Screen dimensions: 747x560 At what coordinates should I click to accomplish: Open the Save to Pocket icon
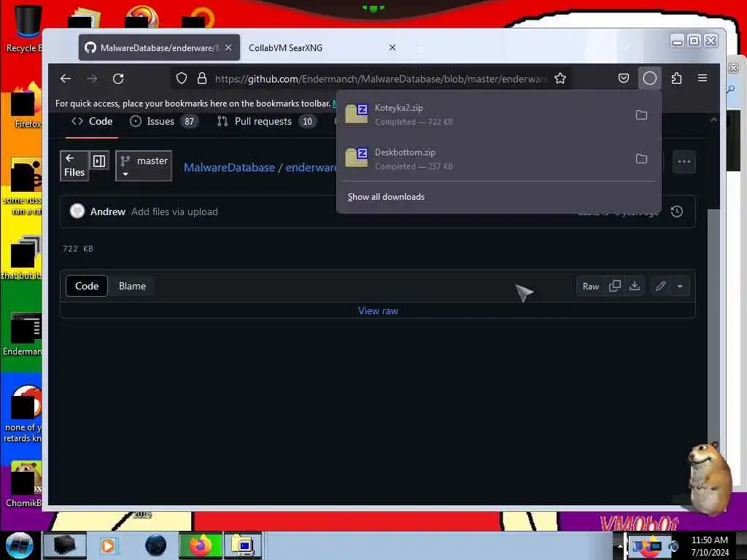623,78
